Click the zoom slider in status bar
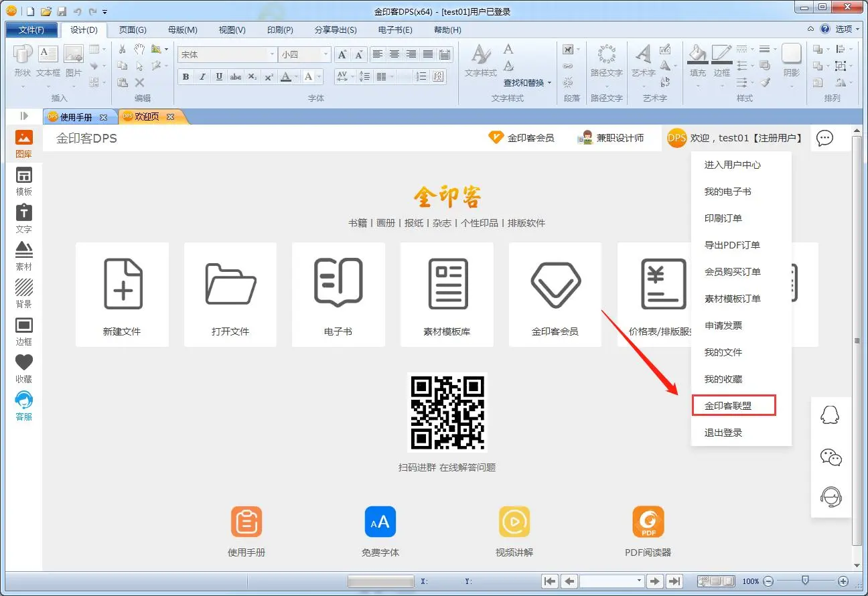 (806, 581)
